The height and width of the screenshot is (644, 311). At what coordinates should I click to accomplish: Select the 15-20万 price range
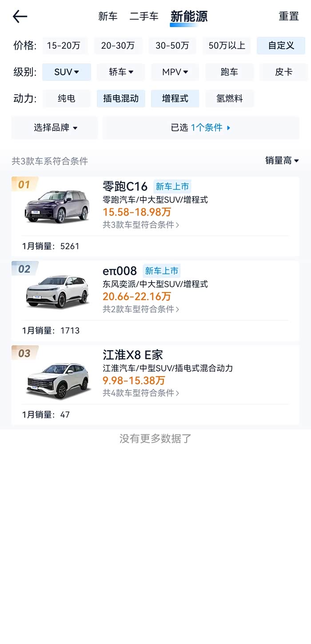point(64,46)
